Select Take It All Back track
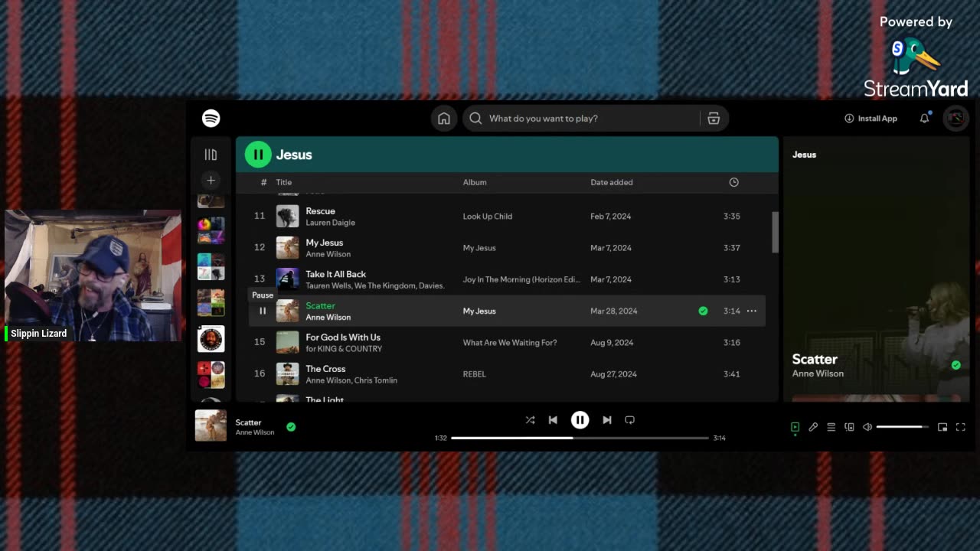Screen dimensions: 980x551 tap(335, 274)
